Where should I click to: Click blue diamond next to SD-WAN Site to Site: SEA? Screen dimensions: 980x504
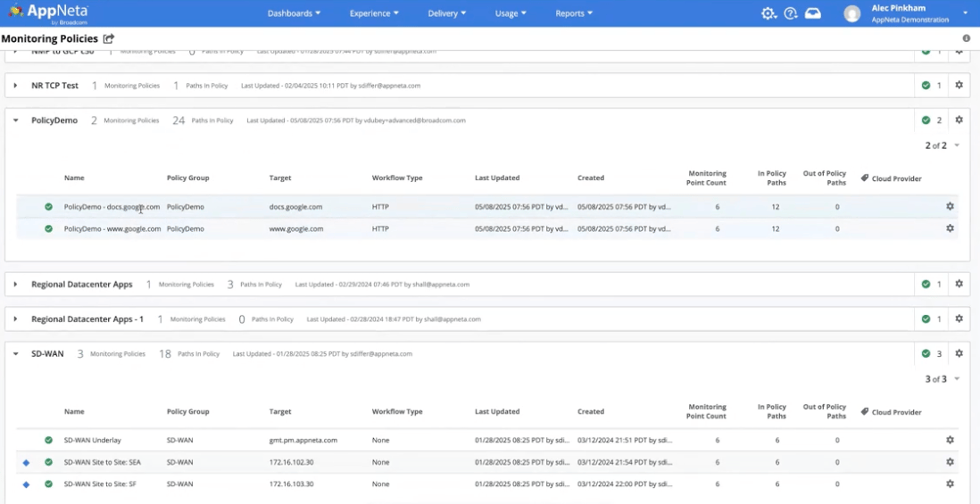26,462
